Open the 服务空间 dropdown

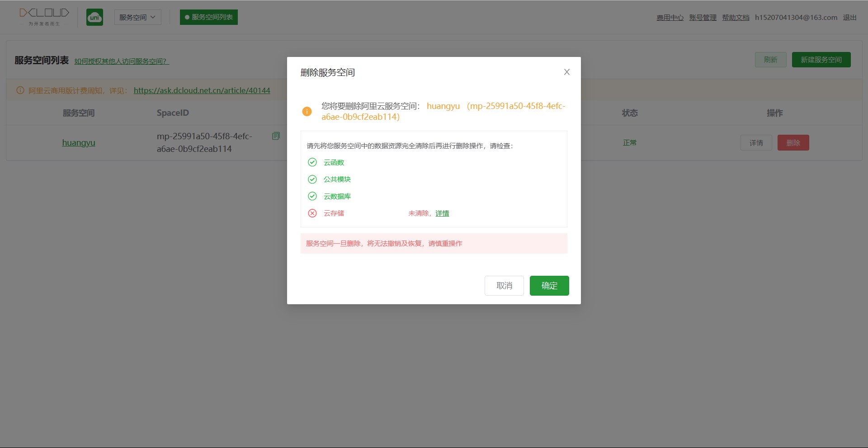(137, 17)
